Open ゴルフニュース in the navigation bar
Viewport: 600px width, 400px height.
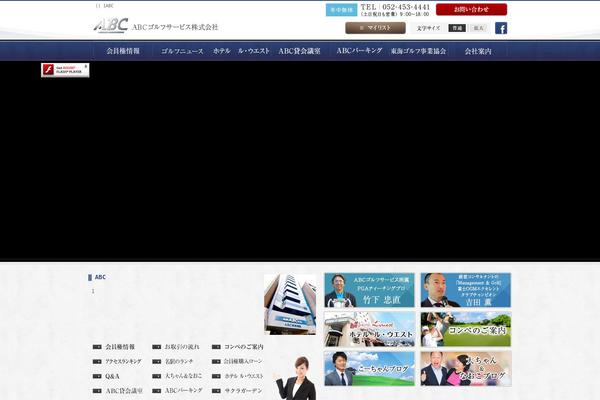(182, 51)
